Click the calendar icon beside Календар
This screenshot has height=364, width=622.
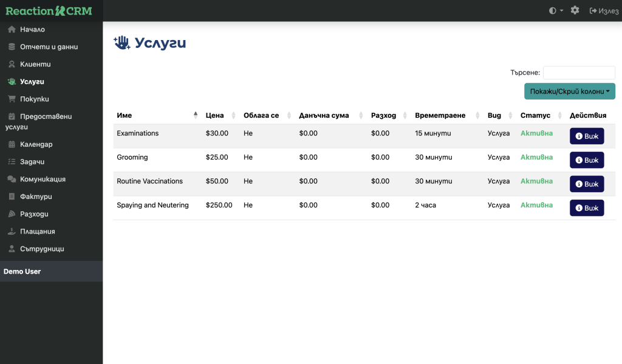12,144
